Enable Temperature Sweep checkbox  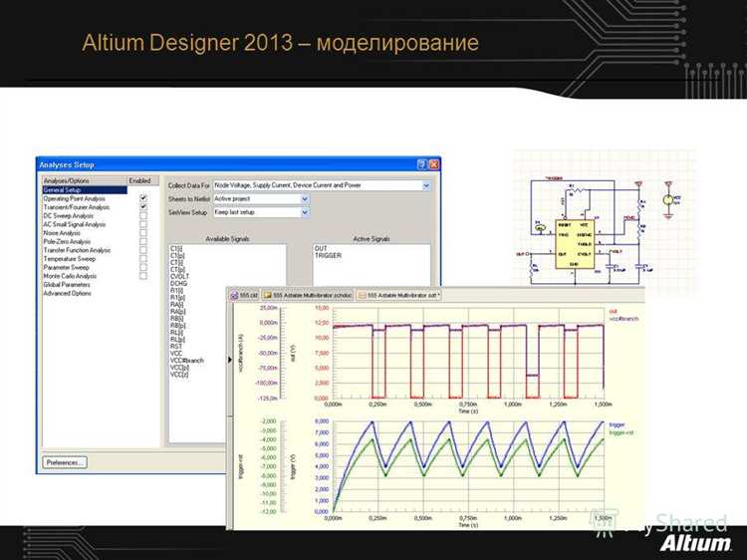(142, 258)
